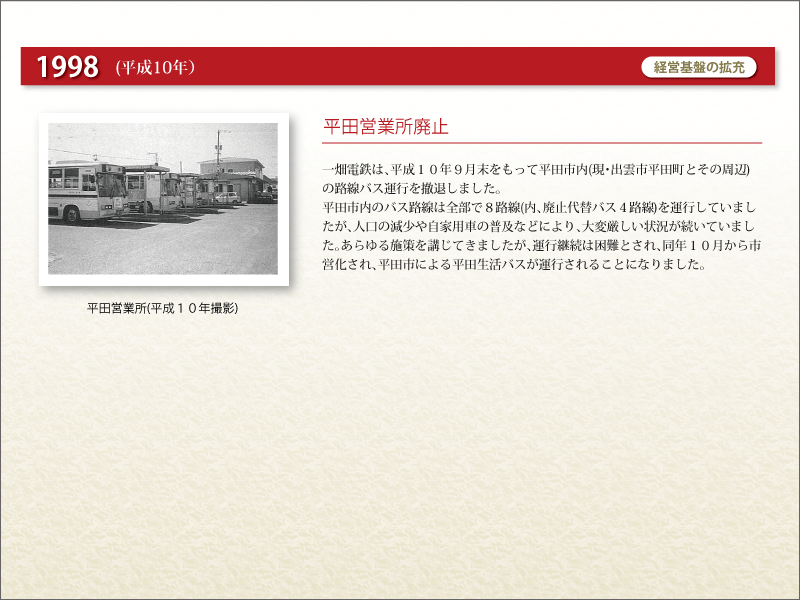Click the 平田営業所廃止 section heading
Image resolution: width=800 pixels, height=600 pixels.
(385, 127)
